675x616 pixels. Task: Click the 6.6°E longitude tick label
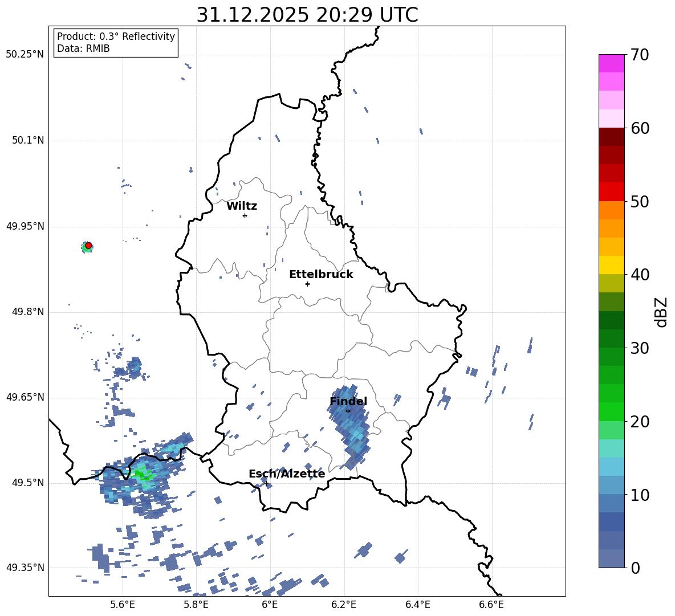[x=491, y=605]
